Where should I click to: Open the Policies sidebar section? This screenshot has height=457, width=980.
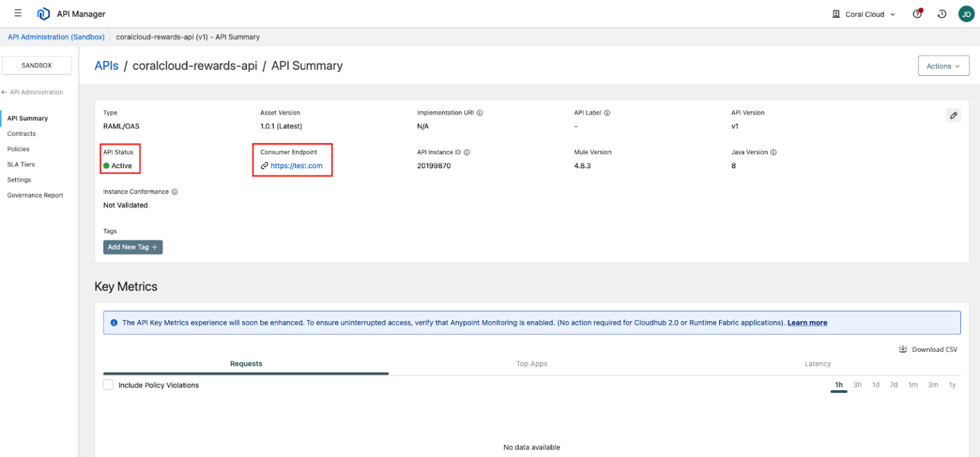(x=19, y=149)
